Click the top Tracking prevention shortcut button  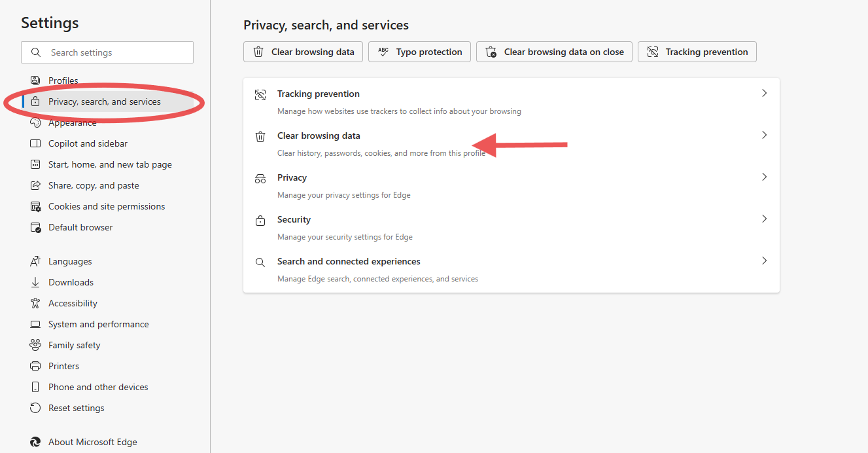[x=697, y=52]
